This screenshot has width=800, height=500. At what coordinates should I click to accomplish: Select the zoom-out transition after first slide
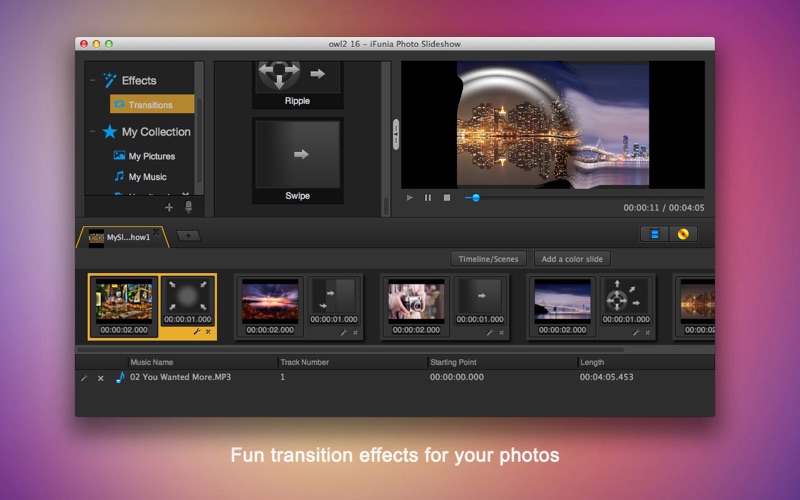(188, 296)
